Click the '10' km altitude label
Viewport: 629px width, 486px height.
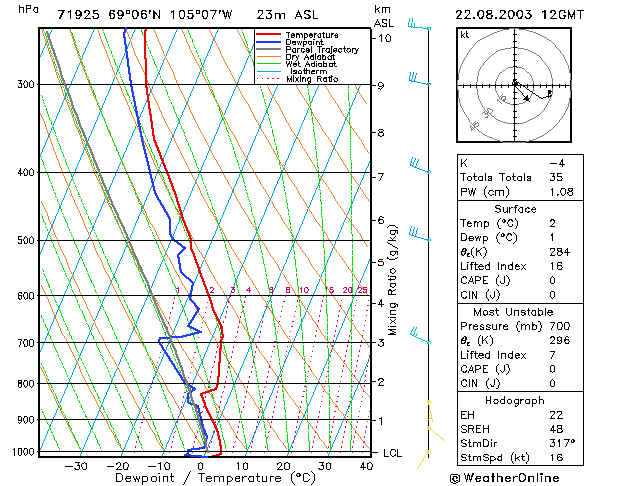click(384, 38)
